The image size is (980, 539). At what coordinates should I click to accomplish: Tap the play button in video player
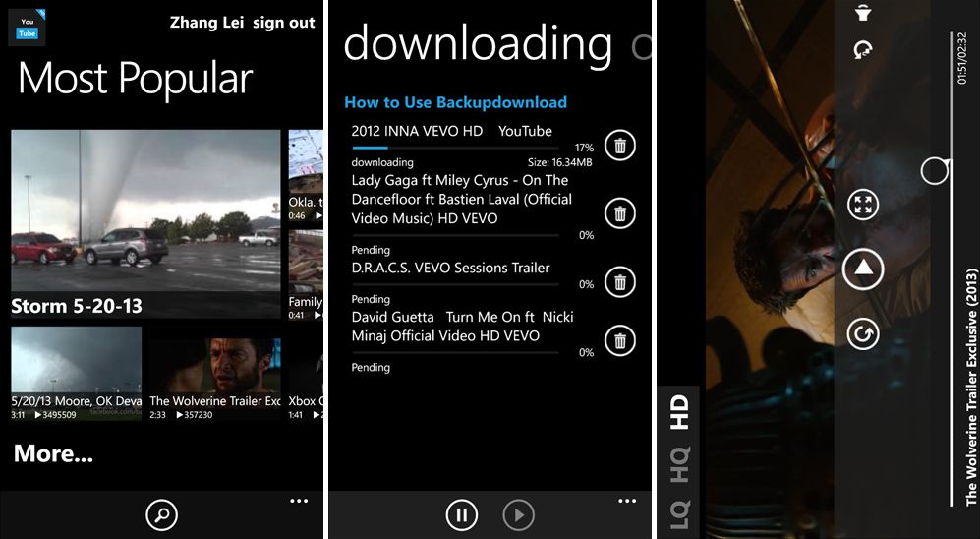(863, 269)
